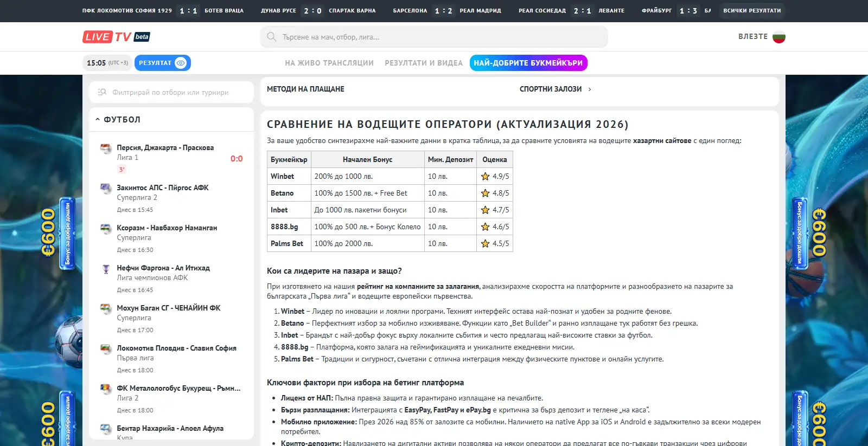Viewport: 868px width, 446px height.
Task: Open the НА ЖИВО ТРАНСЛЯЦИИ tab
Action: click(x=329, y=63)
